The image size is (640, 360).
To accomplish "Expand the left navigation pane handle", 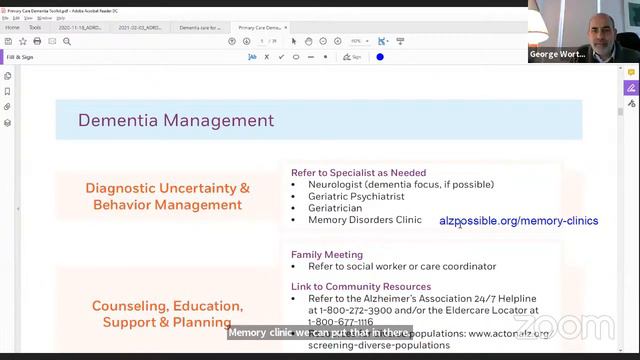I will tap(18, 209).
